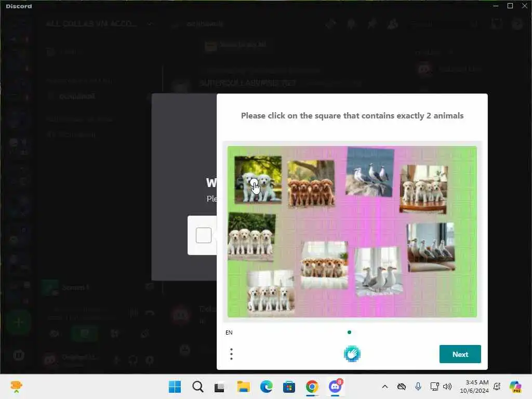Click the green captcha progress dot
The height and width of the screenshot is (399, 532).
(x=350, y=332)
